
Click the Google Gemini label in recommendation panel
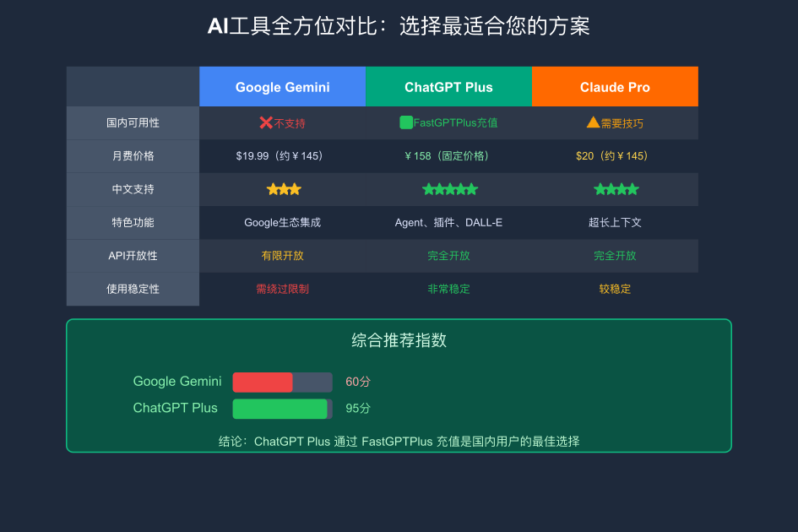[x=177, y=382]
